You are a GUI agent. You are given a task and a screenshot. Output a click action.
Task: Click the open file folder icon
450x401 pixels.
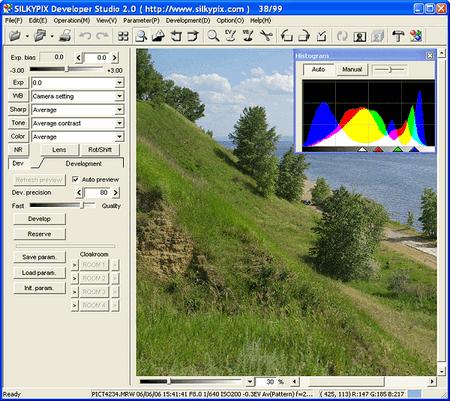tap(15, 35)
